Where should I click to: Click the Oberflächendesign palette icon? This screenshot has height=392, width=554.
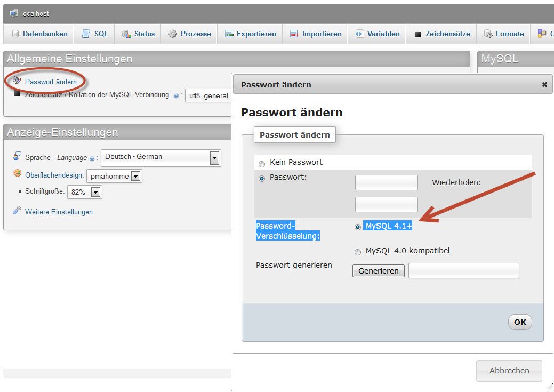(x=17, y=173)
